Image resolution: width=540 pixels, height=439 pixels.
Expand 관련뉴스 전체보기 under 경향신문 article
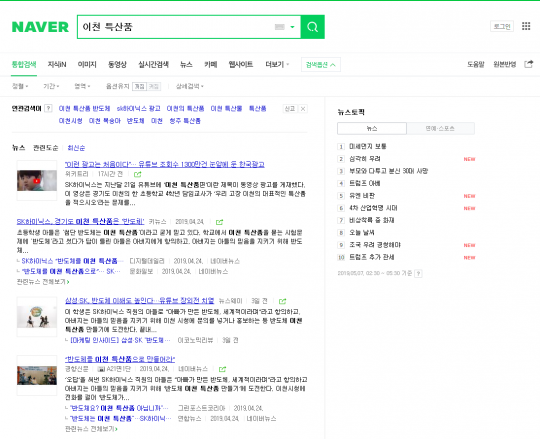coord(91,429)
